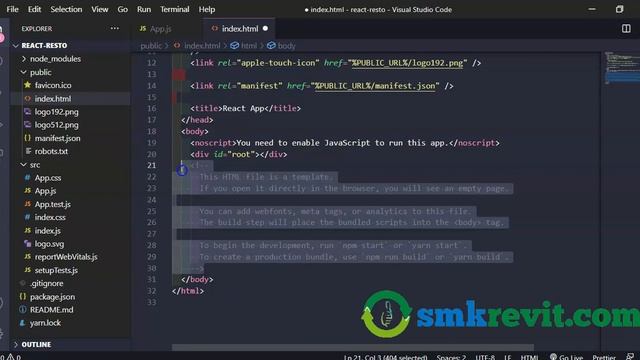Open App.test.js file

pos(53,204)
